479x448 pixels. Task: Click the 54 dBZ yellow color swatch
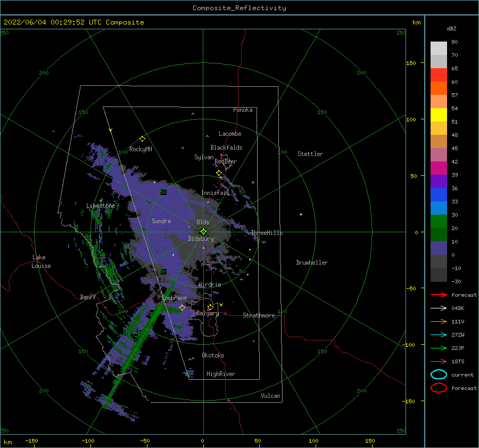coord(439,115)
